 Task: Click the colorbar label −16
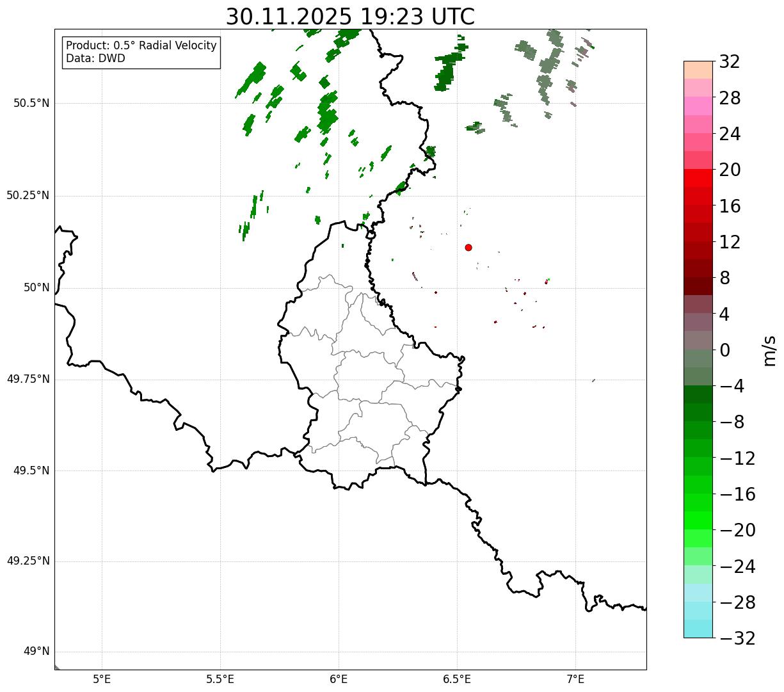point(737,494)
